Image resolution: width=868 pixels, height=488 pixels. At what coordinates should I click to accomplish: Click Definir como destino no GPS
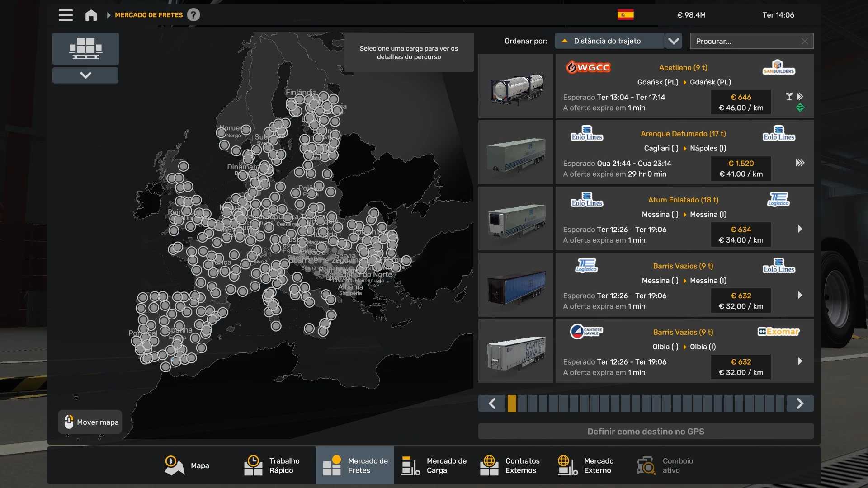[x=646, y=432]
